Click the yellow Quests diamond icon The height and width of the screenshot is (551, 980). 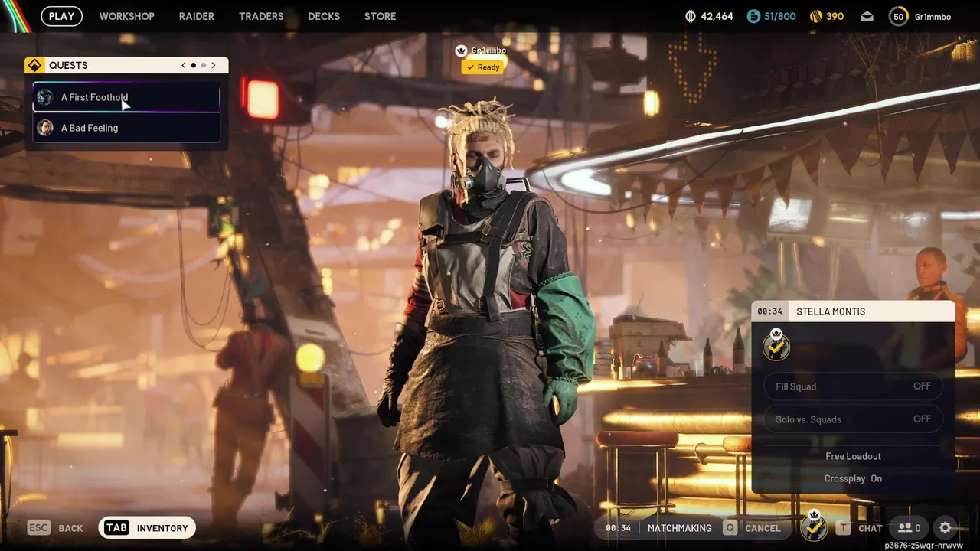[x=34, y=65]
